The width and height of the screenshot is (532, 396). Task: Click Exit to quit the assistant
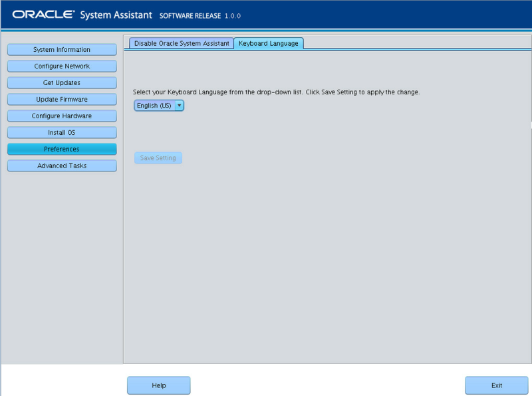[x=497, y=385]
